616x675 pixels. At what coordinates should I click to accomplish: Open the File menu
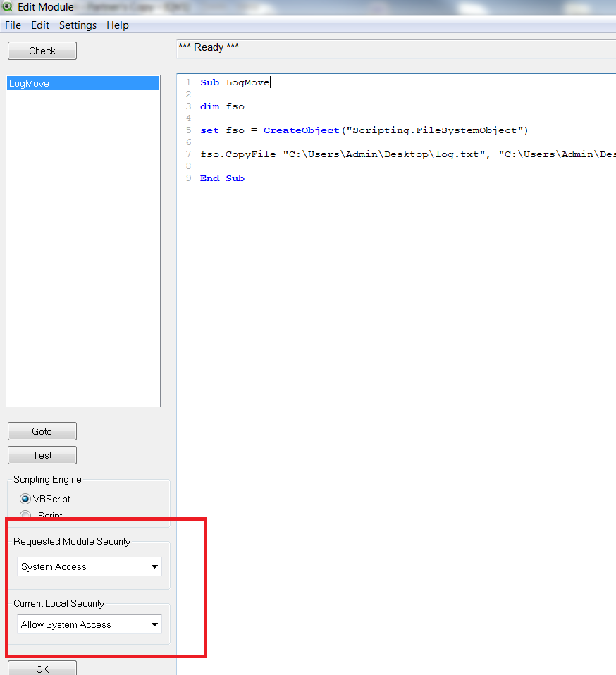coord(13,25)
